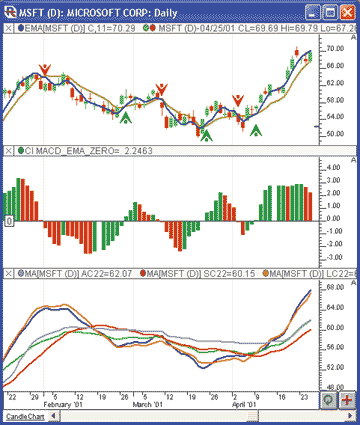Click the right scroll arrow on horizontal scrollbar
360x425 pixels.
(x=350, y=416)
